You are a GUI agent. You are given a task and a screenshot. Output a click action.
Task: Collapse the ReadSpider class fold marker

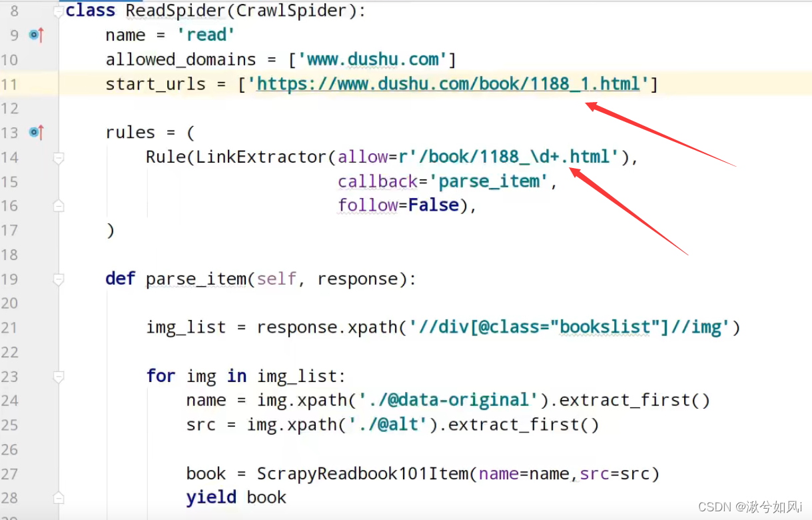pyautogui.click(x=59, y=11)
